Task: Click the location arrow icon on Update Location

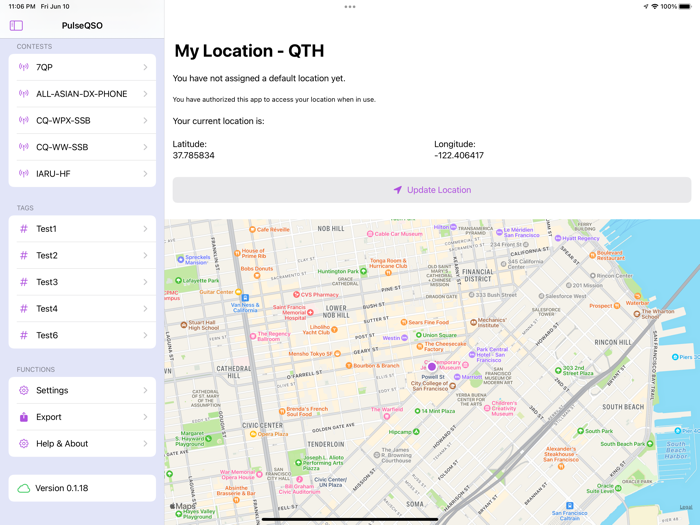Action: (x=397, y=190)
